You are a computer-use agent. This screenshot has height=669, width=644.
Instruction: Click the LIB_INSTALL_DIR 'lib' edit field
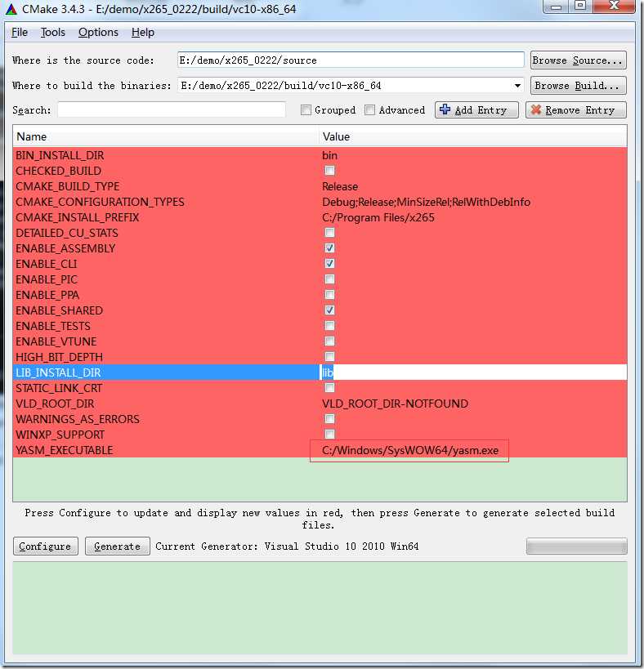pos(473,372)
